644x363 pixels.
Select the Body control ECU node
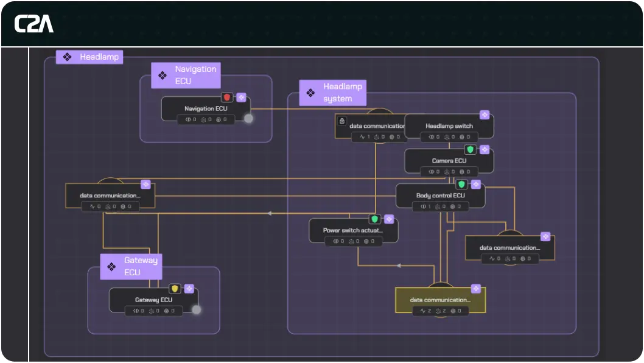[x=440, y=196]
